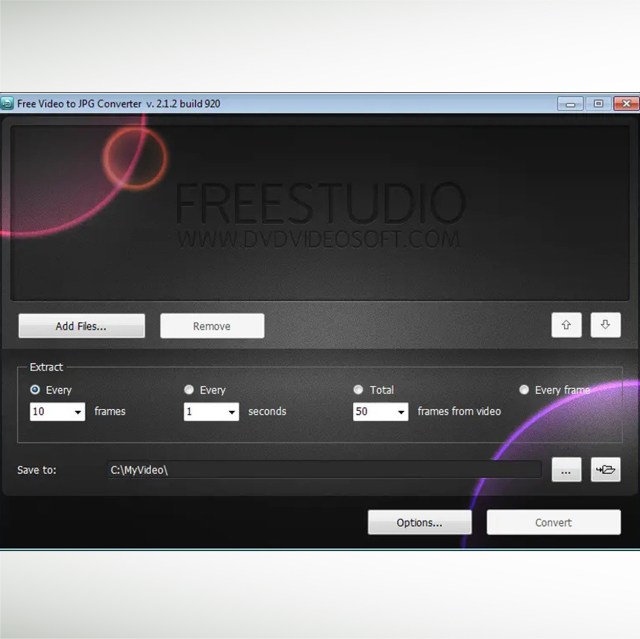The height and width of the screenshot is (639, 640).
Task: Open the output folder icon button
Action: [x=606, y=470]
